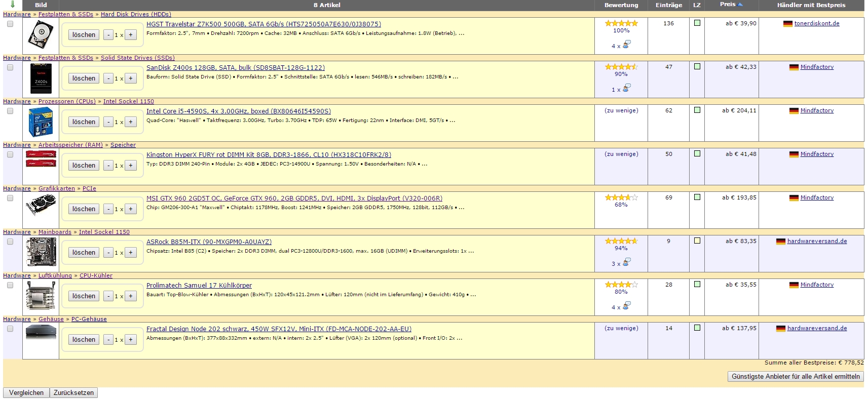This screenshot has height=399, width=868.
Task: Click the Preis sort arrow icon
Action: tap(740, 5)
